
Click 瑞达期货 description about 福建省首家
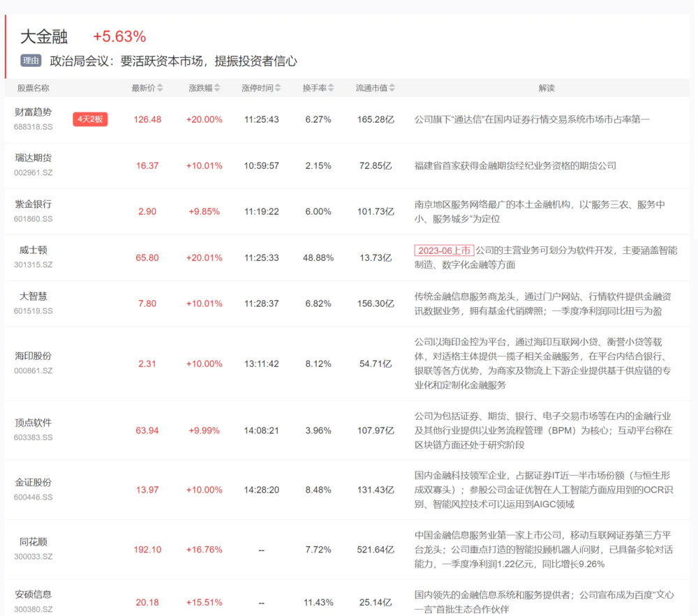pyautogui.click(x=516, y=165)
